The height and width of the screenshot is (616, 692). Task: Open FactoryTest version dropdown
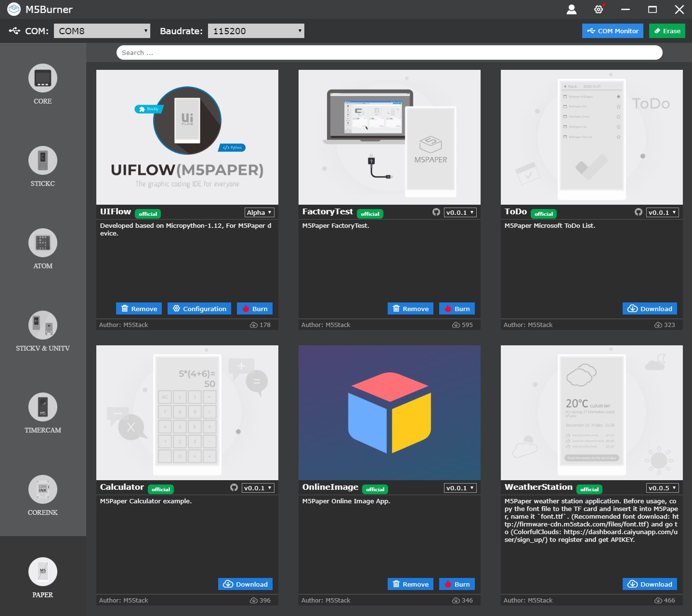pos(460,212)
